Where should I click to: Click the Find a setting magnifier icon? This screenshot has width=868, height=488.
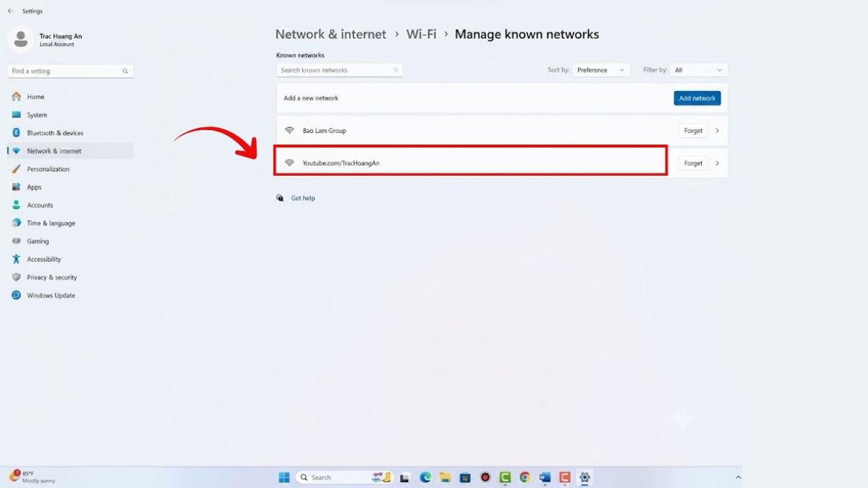coord(125,71)
